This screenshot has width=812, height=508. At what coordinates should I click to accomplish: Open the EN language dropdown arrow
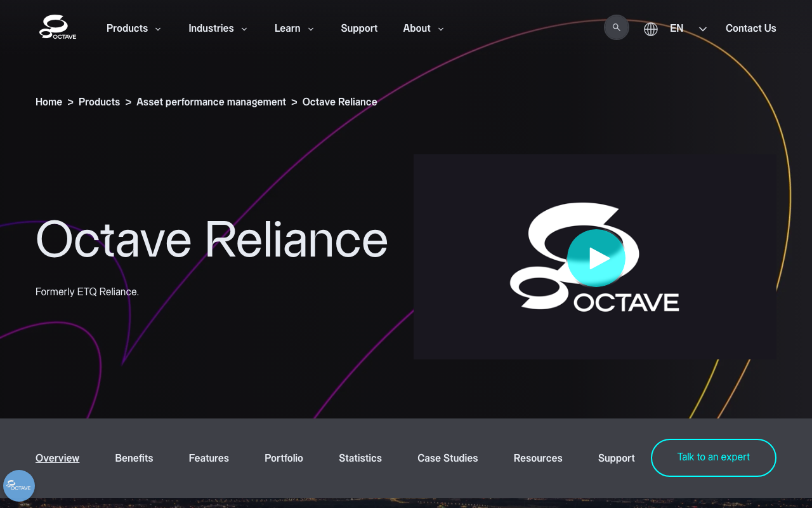coord(703,29)
